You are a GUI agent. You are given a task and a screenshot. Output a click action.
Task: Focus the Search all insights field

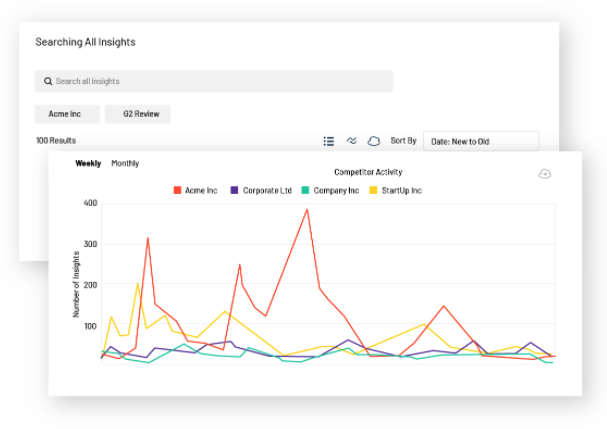(214, 81)
